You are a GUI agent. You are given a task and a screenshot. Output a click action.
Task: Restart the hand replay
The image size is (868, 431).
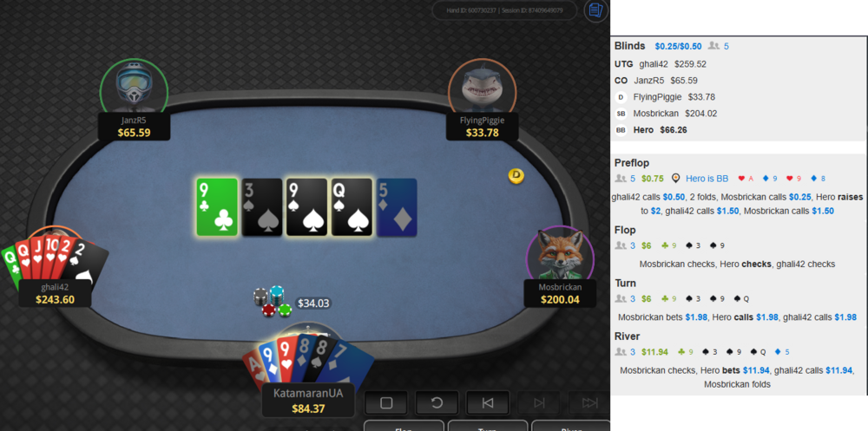pos(437,402)
